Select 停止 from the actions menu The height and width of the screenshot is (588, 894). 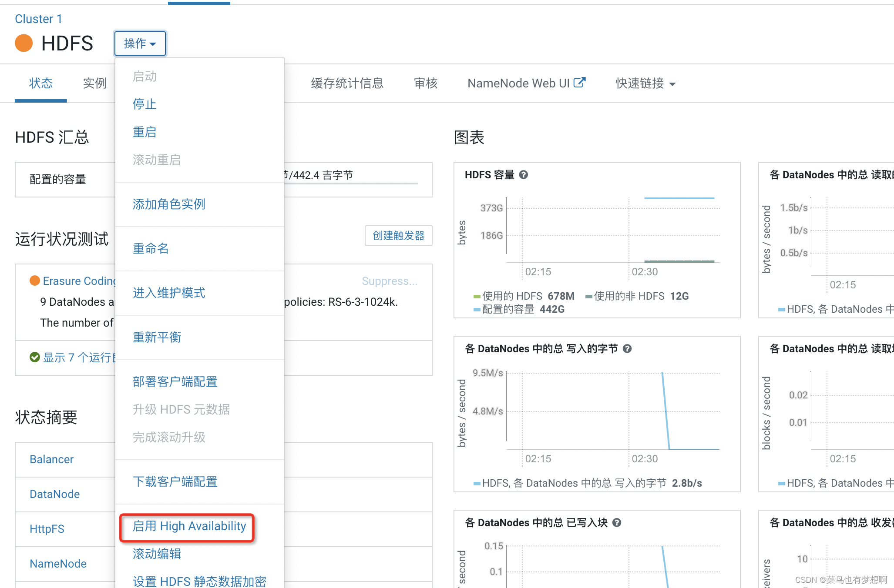click(145, 104)
